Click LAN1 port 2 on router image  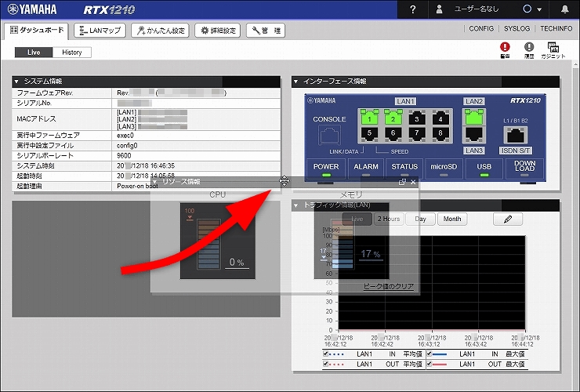pyautogui.click(x=393, y=117)
